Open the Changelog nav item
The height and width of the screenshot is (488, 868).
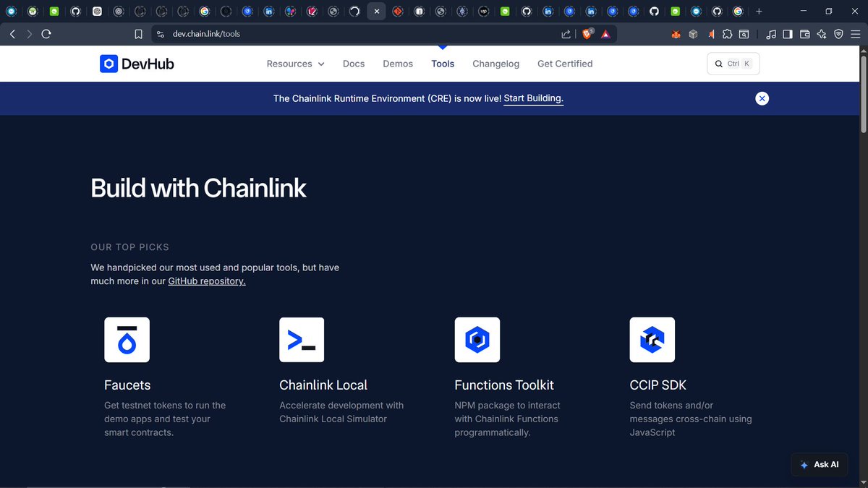pos(496,64)
